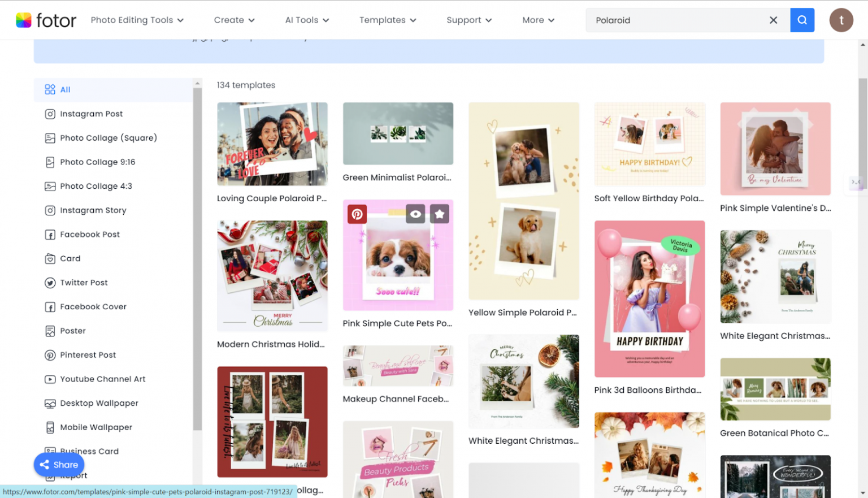Open the Pink 3d Balloons Birthday thumbnail
Viewport: 868px width, 498px height.
pos(649,298)
